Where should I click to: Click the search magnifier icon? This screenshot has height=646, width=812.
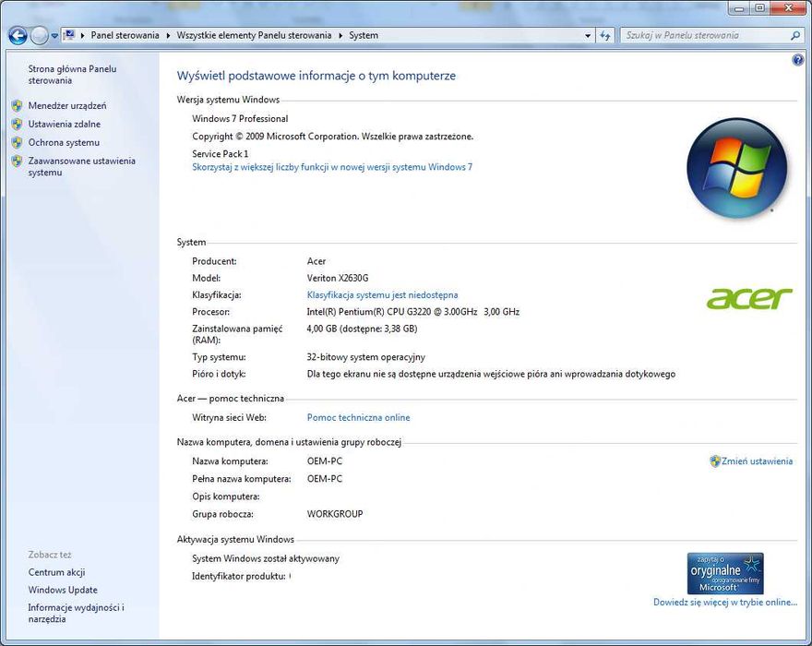click(795, 36)
